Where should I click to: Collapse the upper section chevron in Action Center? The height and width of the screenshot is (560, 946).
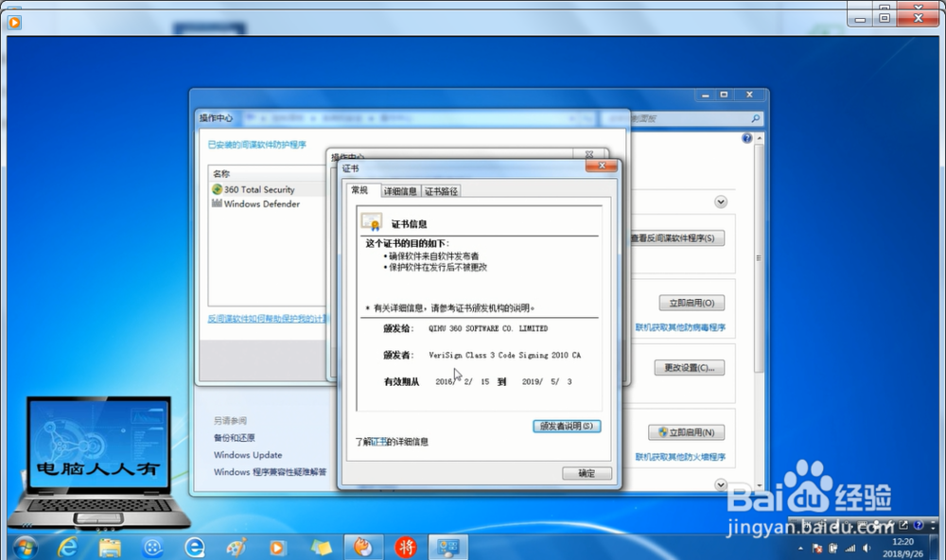pos(721,201)
